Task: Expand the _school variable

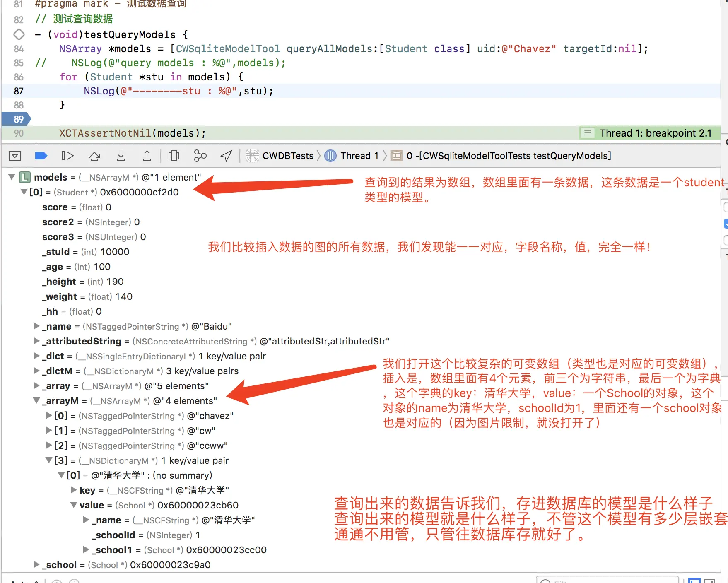Action: pyautogui.click(x=36, y=565)
